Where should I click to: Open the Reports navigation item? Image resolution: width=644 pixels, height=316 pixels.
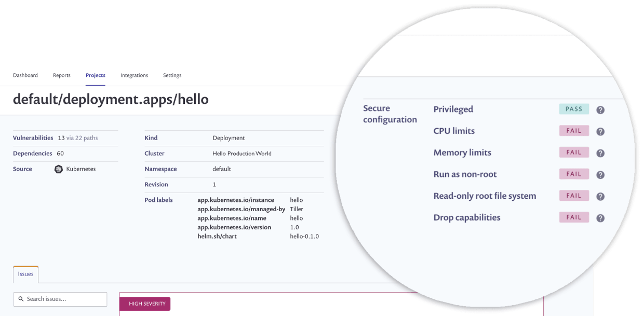click(62, 75)
